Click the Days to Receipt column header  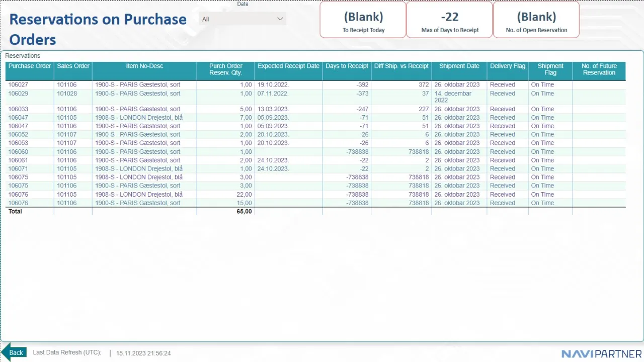click(347, 66)
